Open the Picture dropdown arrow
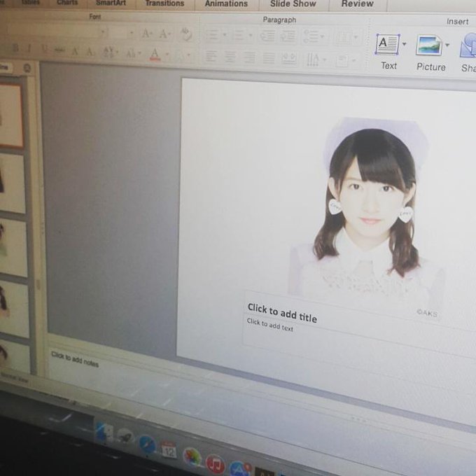The height and width of the screenshot is (476, 476). (x=447, y=45)
